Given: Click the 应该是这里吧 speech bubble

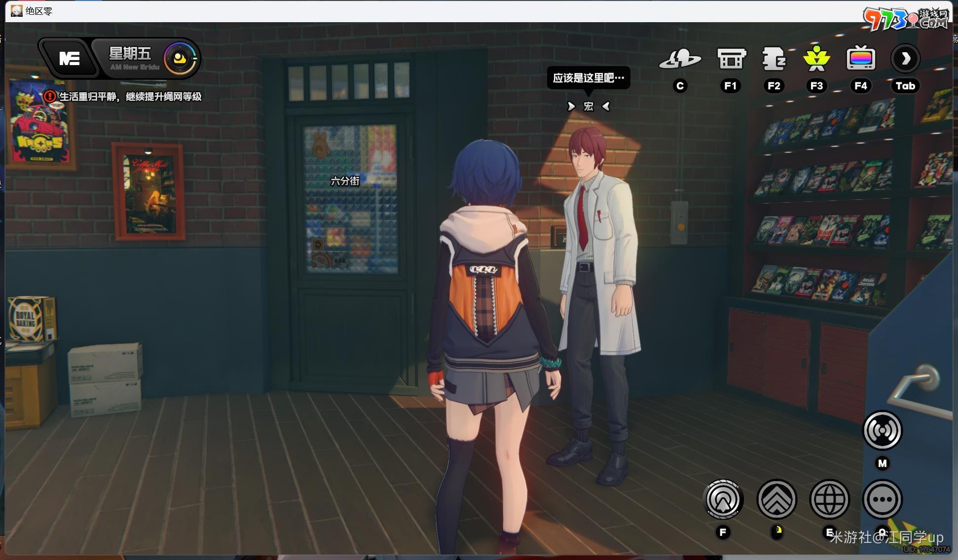Looking at the screenshot, I should pyautogui.click(x=588, y=78).
